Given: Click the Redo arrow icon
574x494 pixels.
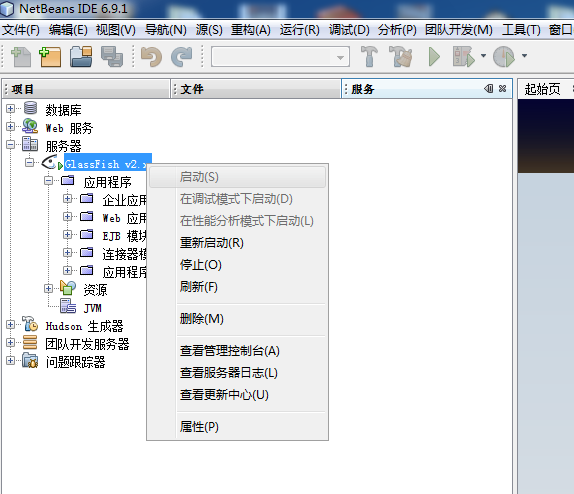Looking at the screenshot, I should point(182,57).
